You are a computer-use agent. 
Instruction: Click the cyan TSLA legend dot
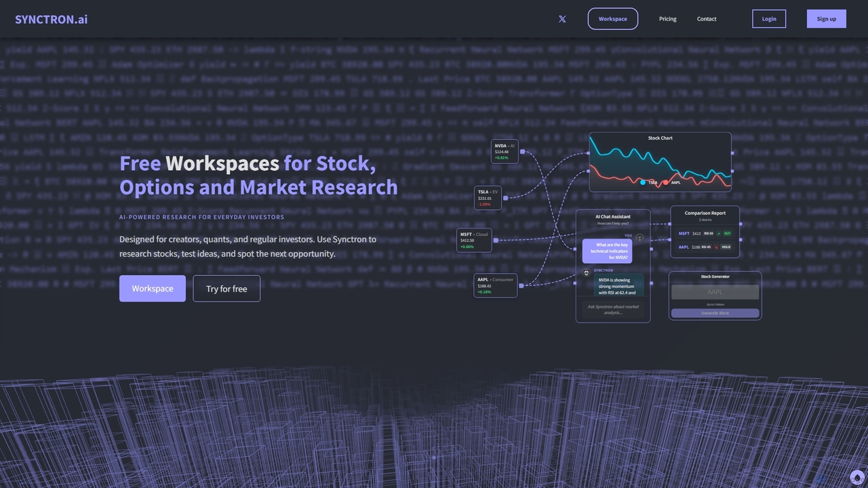pyautogui.click(x=643, y=182)
